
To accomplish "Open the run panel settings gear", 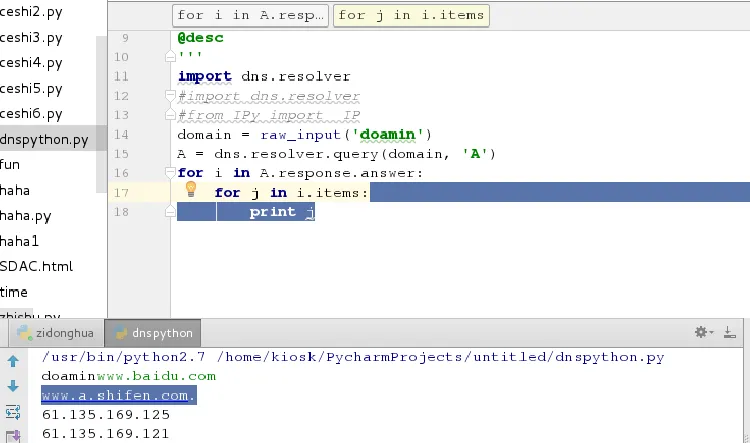I will pyautogui.click(x=704, y=332).
